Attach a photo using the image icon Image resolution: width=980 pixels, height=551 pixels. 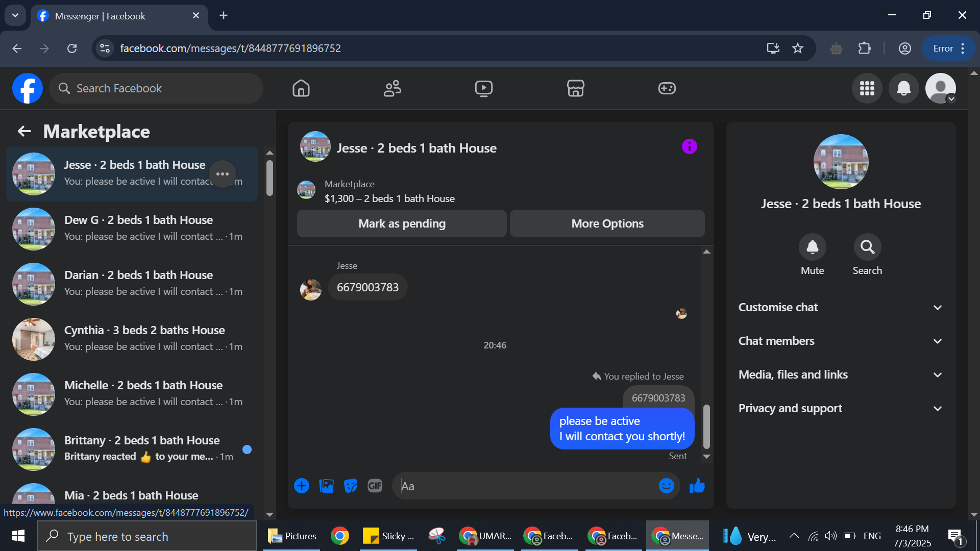pyautogui.click(x=326, y=486)
